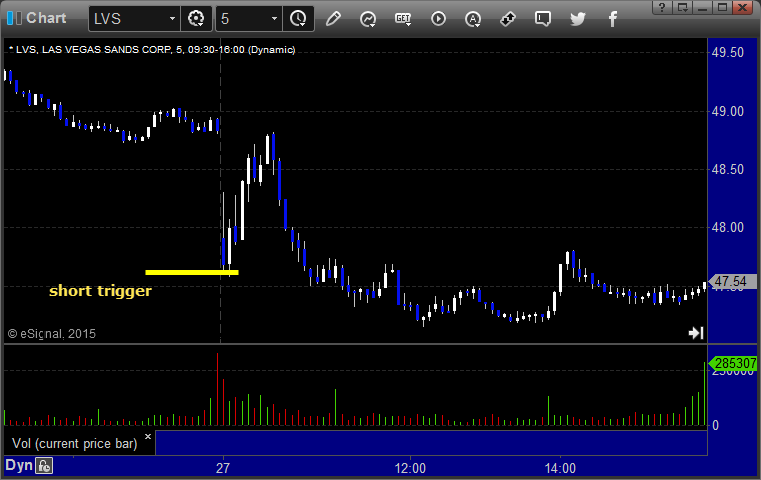Click the chart link bars icon beside Chart
This screenshot has width=761, height=480.
14,18
